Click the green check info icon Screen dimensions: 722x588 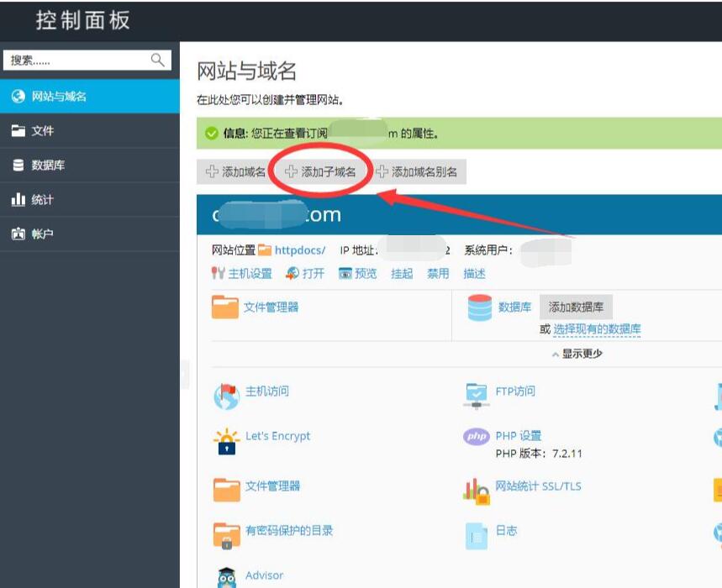coord(212,134)
